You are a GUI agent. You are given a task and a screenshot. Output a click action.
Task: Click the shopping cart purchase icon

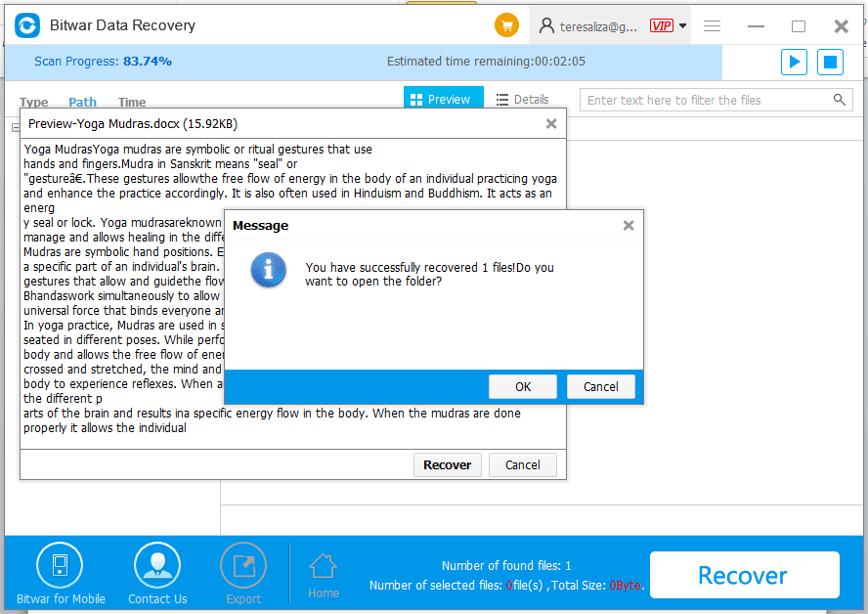pyautogui.click(x=506, y=26)
